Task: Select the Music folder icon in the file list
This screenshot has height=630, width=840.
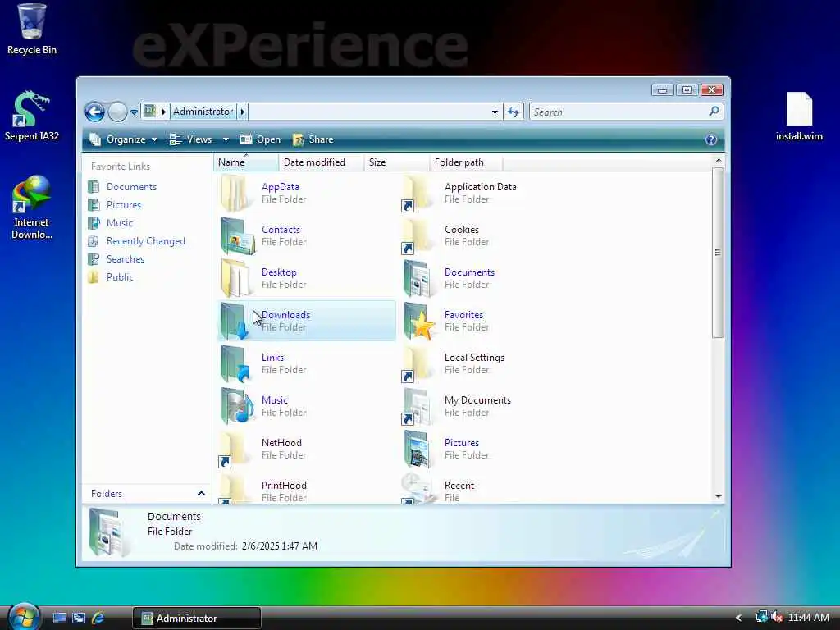Action: click(237, 406)
